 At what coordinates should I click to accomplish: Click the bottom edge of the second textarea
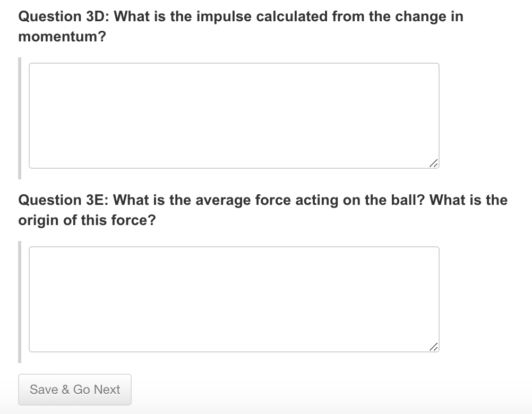click(234, 351)
